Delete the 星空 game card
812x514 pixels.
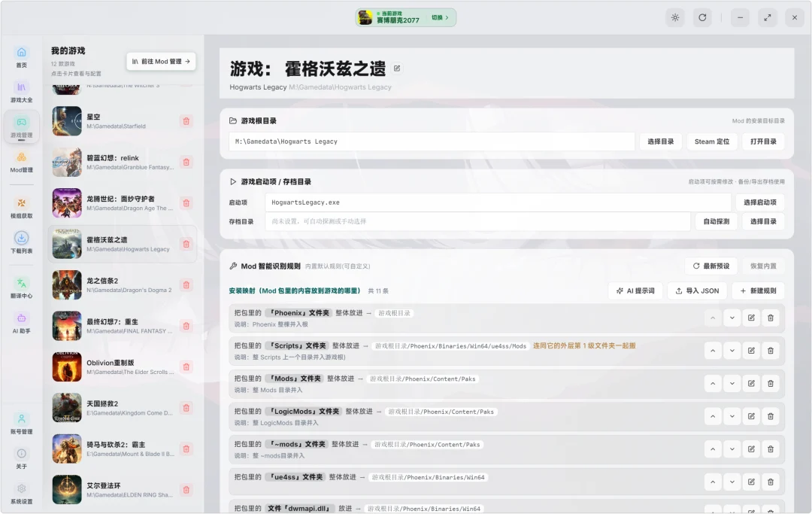pos(186,121)
